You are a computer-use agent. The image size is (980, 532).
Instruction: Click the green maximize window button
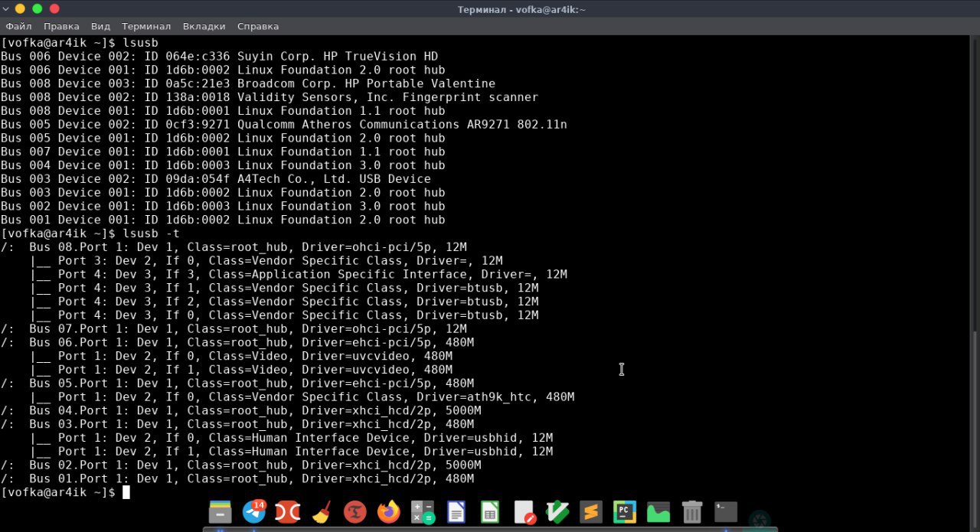pos(37,8)
